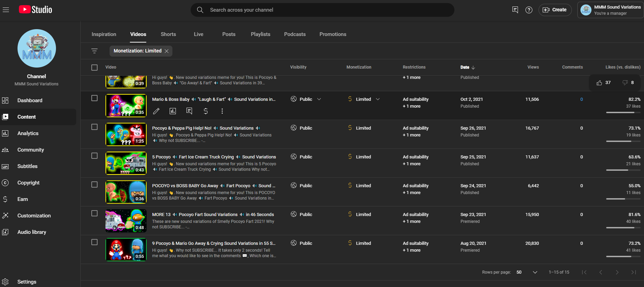Click the public globe icon for Pocoyo & Peppa Pig

pos(294,128)
